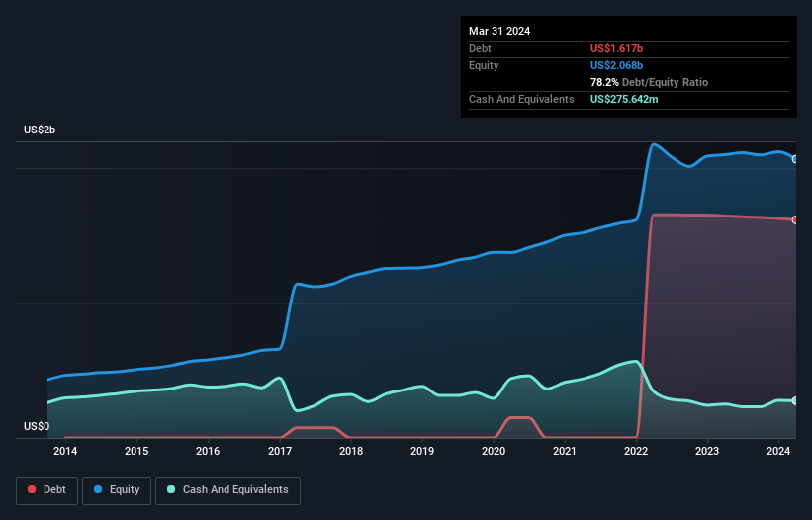
Task: Select the 2014 axis label
Action: tap(65, 451)
